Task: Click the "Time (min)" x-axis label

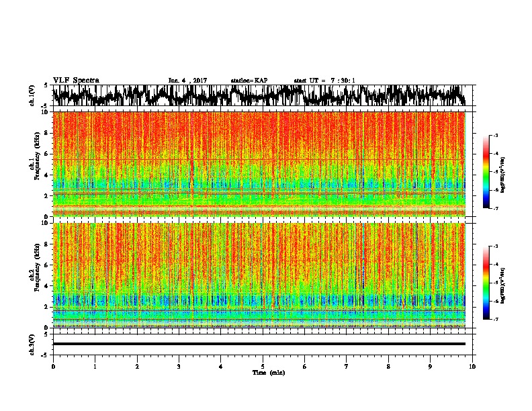Action: (269, 373)
